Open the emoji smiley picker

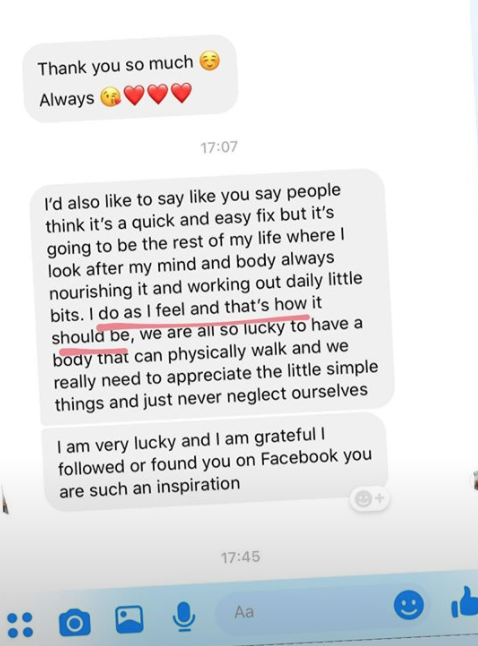point(409,605)
